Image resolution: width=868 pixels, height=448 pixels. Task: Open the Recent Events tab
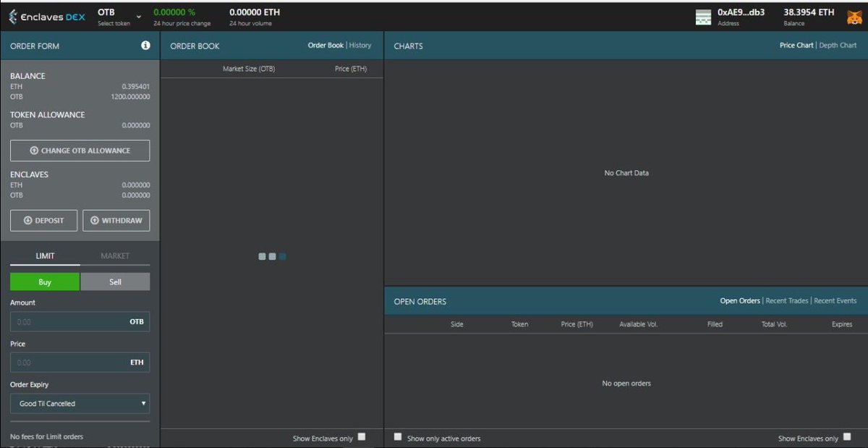[x=835, y=300]
